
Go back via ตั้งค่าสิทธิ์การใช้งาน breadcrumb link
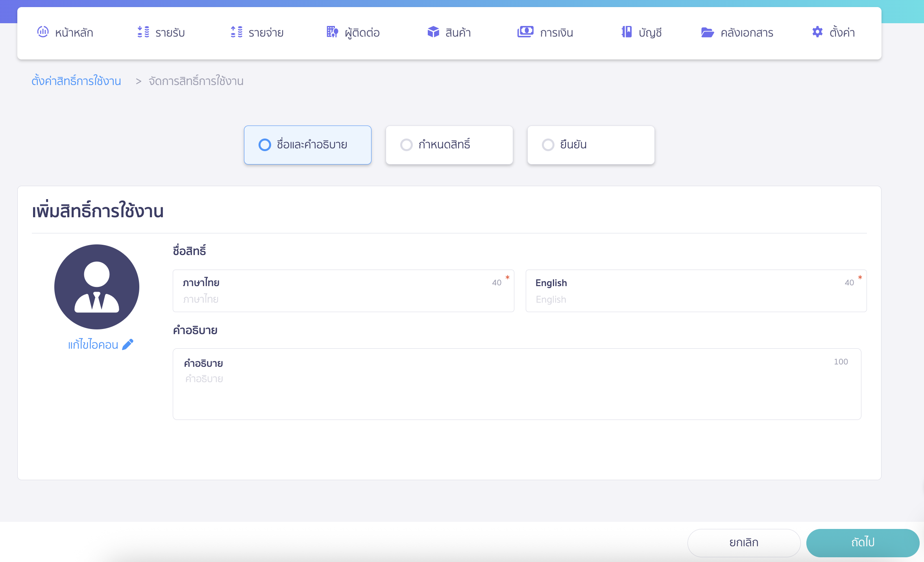(76, 81)
